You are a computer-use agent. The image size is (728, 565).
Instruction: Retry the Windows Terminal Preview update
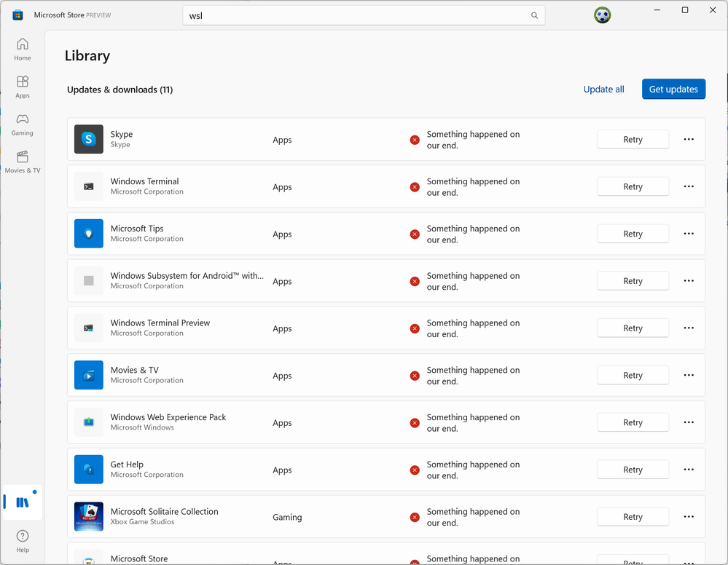(633, 328)
